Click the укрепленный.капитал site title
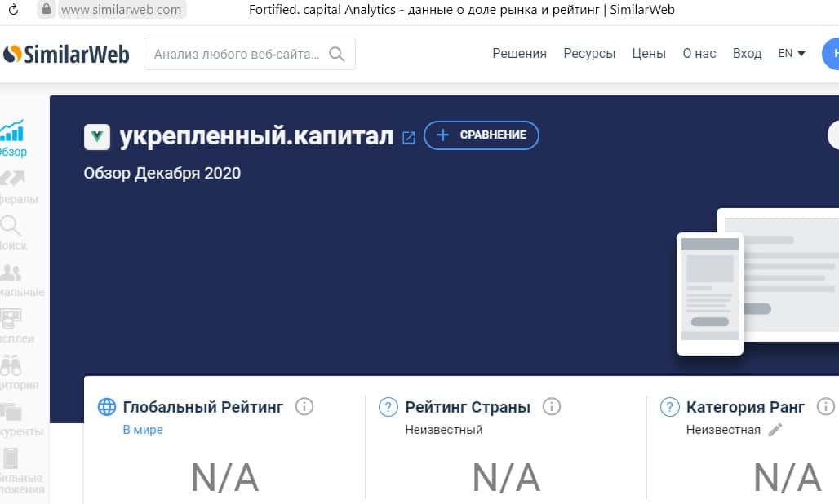The height and width of the screenshot is (504, 839). 256,136
